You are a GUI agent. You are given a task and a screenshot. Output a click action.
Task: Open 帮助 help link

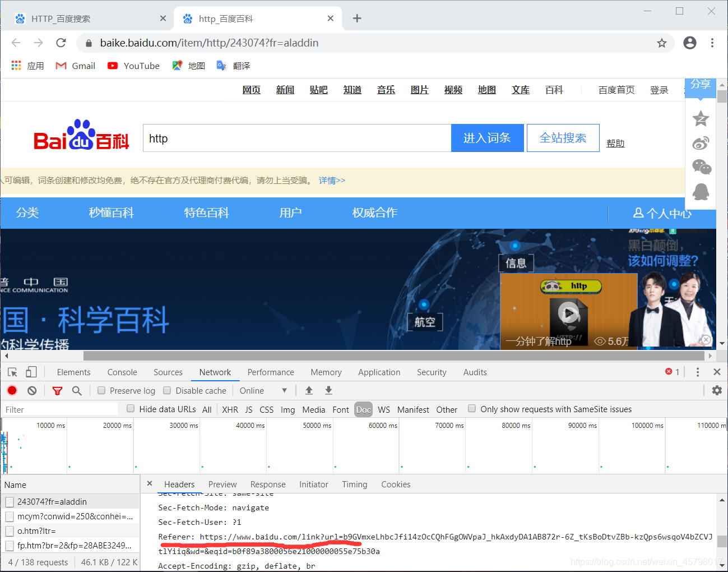pyautogui.click(x=615, y=144)
